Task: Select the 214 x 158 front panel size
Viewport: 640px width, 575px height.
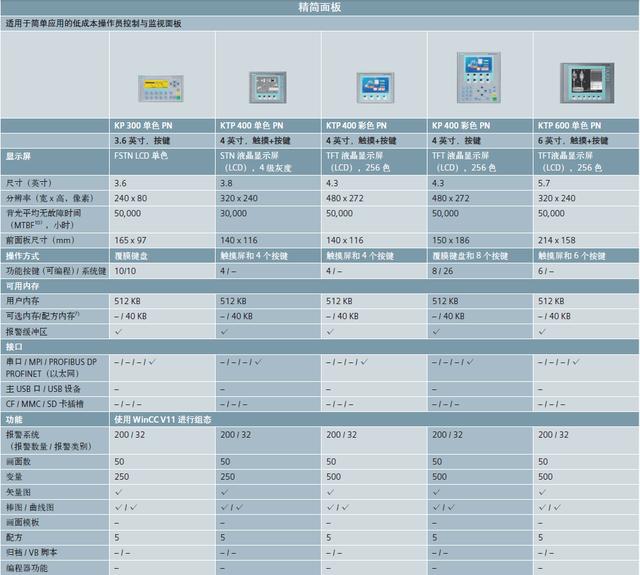Action: pyautogui.click(x=557, y=240)
